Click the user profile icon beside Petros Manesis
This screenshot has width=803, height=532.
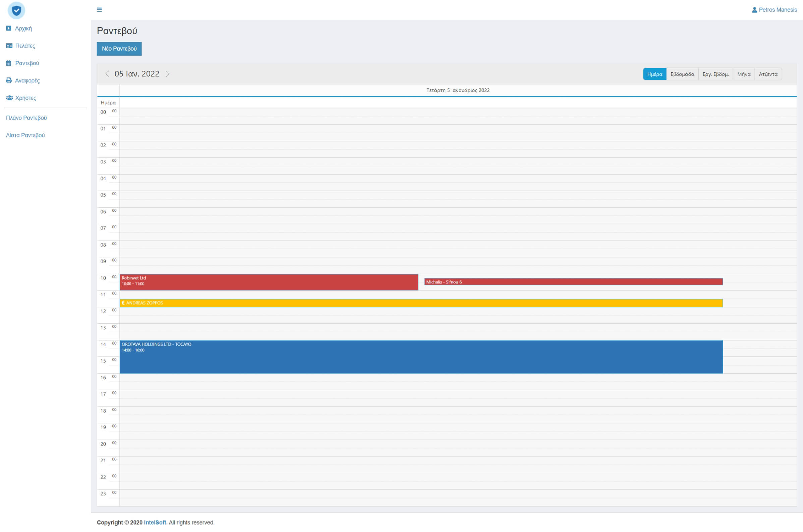[754, 10]
